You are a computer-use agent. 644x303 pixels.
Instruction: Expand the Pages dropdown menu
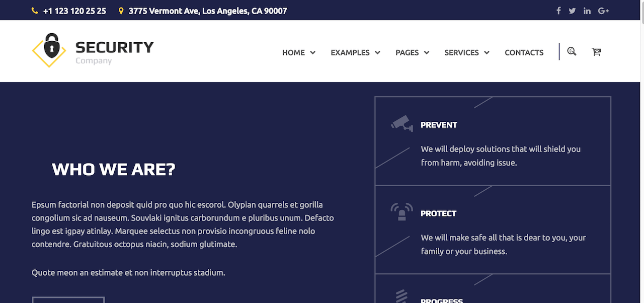click(412, 52)
